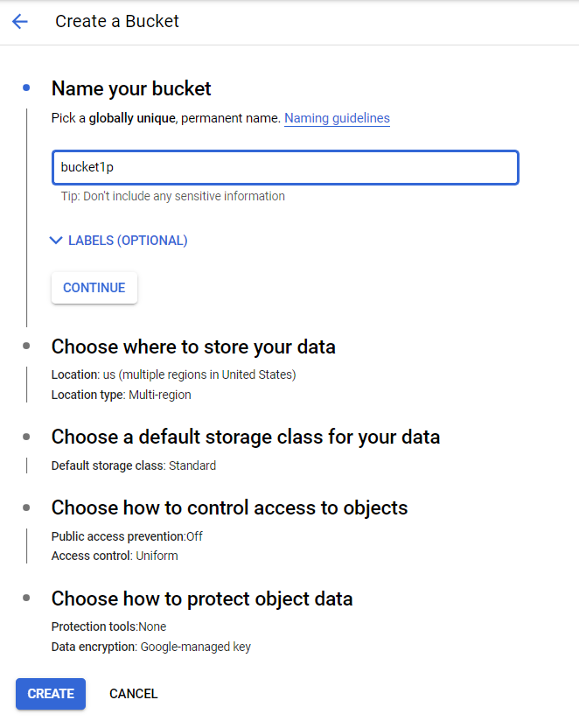Click the Data encryption: Google-managed key line
This screenshot has height=728, width=579.
(x=151, y=647)
